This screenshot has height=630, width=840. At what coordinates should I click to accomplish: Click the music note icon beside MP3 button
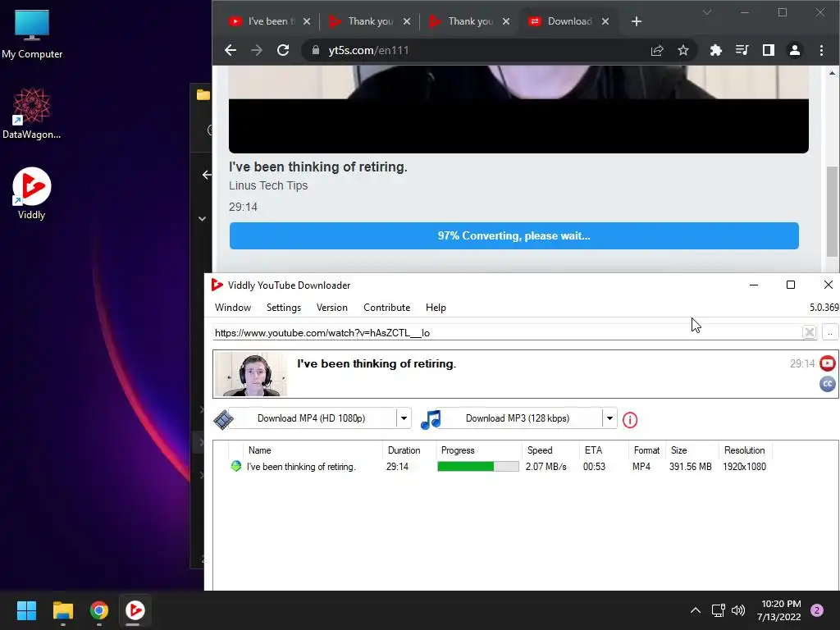430,419
